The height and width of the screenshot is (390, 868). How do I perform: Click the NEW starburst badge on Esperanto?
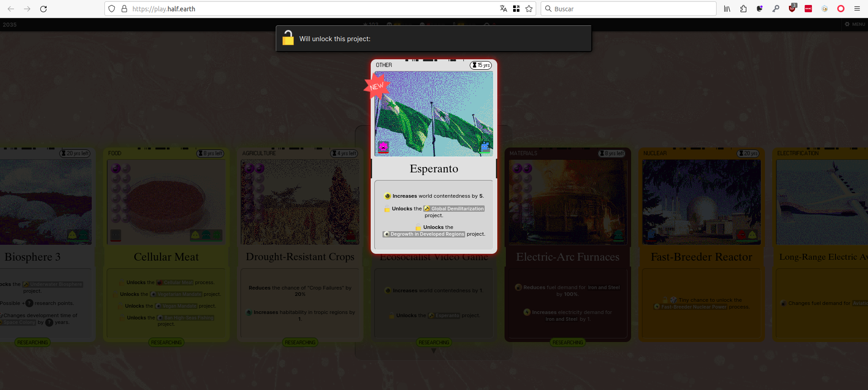coord(377,86)
